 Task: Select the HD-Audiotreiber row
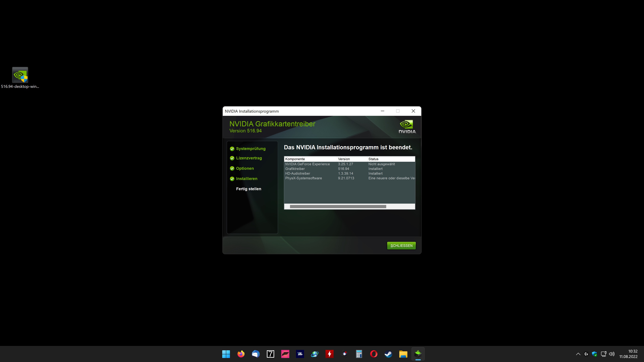350,173
